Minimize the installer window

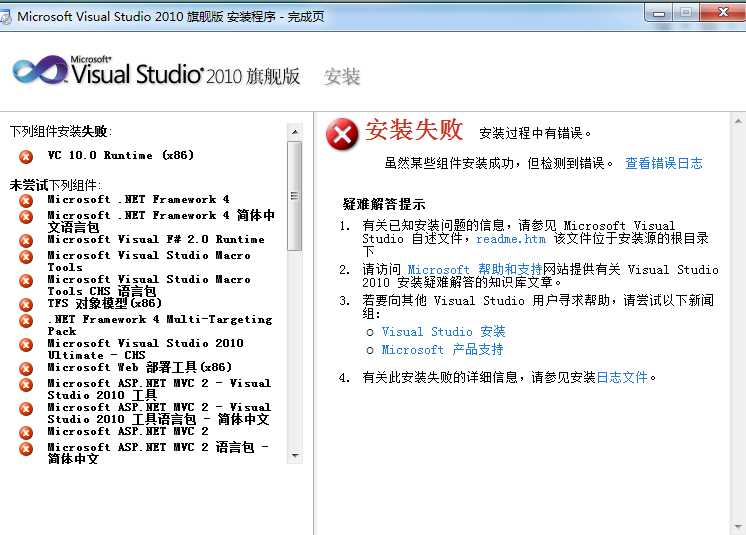659,13
